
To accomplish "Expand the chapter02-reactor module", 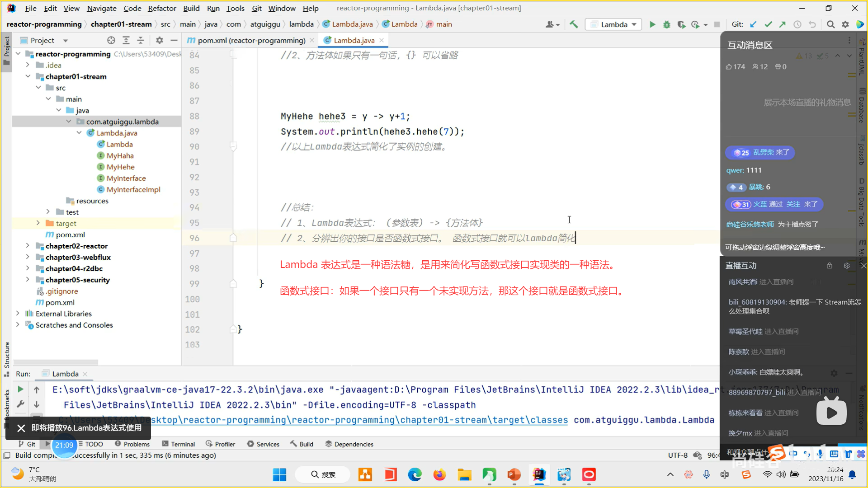I will click(28, 246).
